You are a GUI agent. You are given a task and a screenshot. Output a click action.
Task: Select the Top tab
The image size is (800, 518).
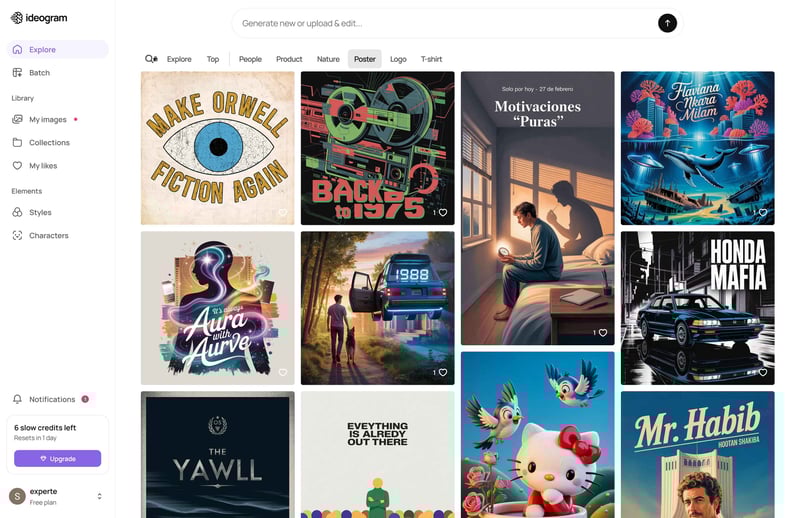pyautogui.click(x=213, y=59)
